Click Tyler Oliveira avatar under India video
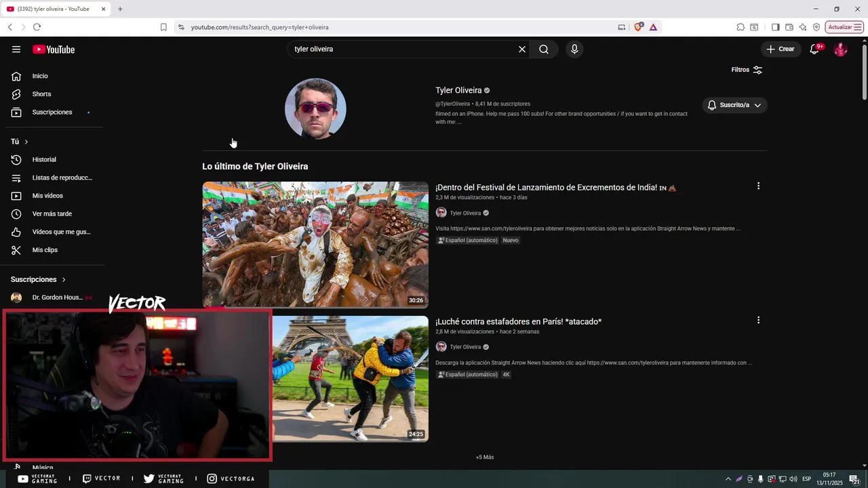Image resolution: width=868 pixels, height=488 pixels. pyautogui.click(x=441, y=213)
